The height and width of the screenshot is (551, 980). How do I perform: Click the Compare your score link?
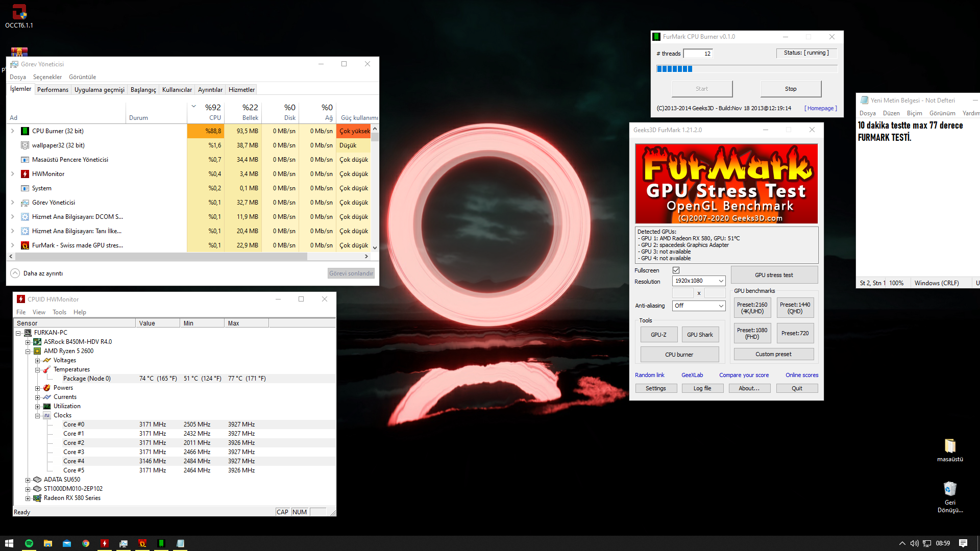click(744, 375)
